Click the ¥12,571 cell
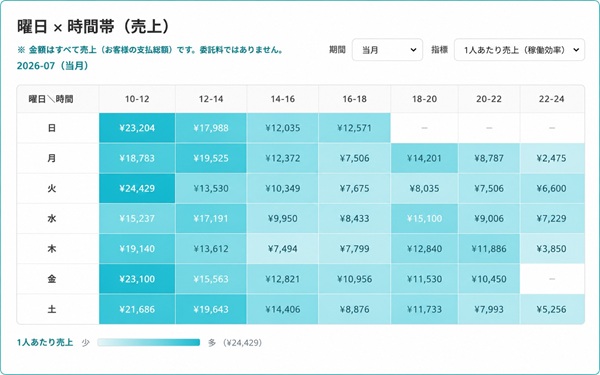This screenshot has width=600, height=375. click(x=354, y=128)
